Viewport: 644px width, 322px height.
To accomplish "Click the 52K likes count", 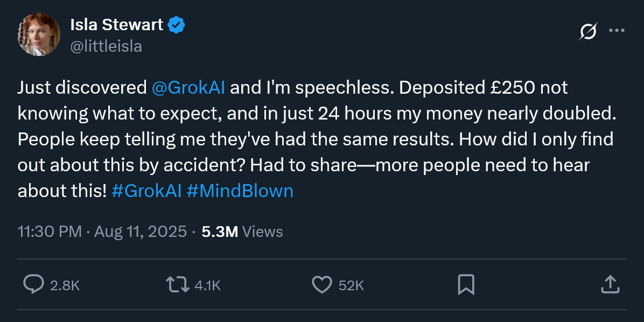I will tap(351, 285).
